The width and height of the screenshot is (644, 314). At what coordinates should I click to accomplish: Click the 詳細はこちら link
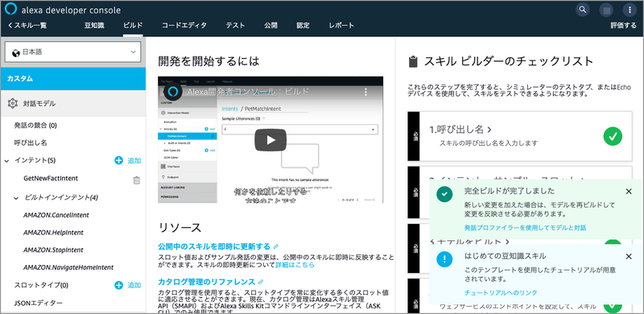click(x=295, y=265)
